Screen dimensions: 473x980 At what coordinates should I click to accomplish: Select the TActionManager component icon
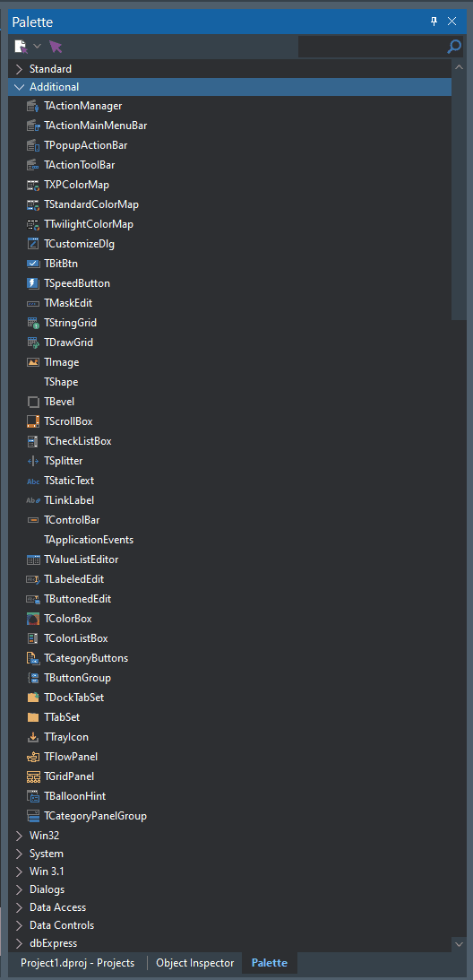coord(33,107)
